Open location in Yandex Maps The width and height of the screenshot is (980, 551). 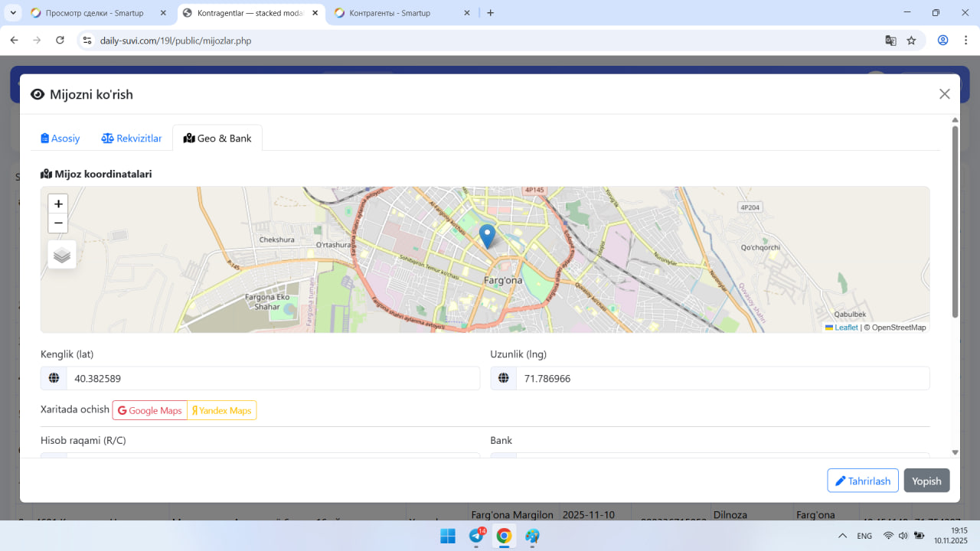coord(221,410)
